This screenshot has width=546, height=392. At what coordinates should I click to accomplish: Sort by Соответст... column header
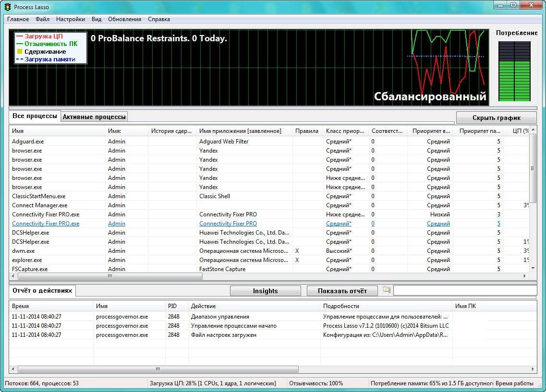388,131
